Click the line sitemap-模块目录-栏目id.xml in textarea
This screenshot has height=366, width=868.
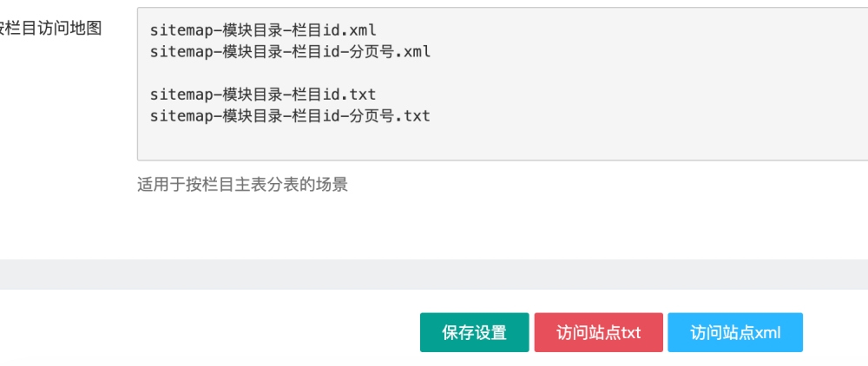(x=263, y=30)
